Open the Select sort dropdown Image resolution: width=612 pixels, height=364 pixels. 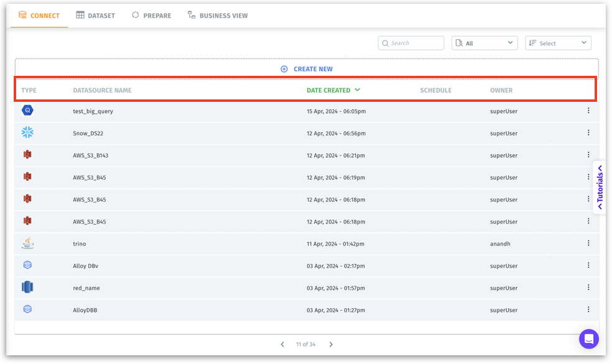[x=558, y=43]
